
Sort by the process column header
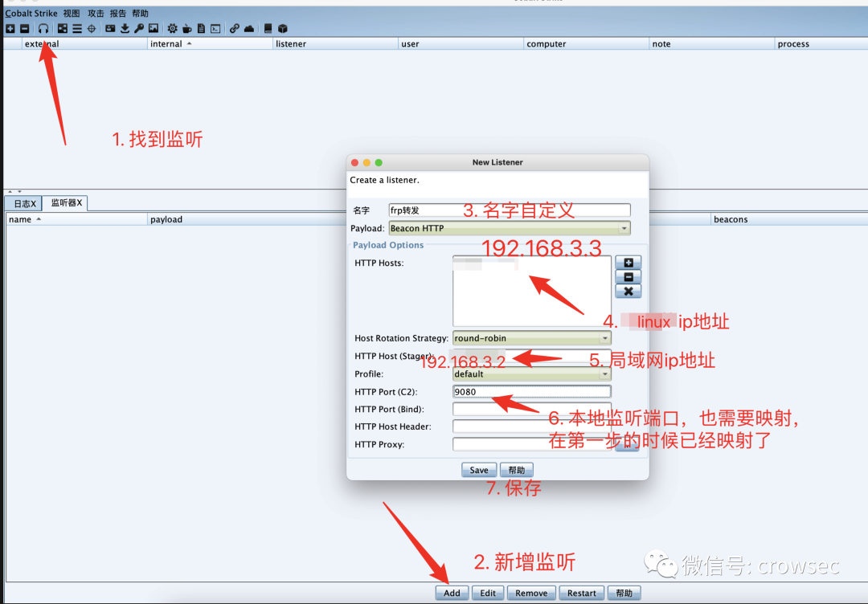pos(821,43)
